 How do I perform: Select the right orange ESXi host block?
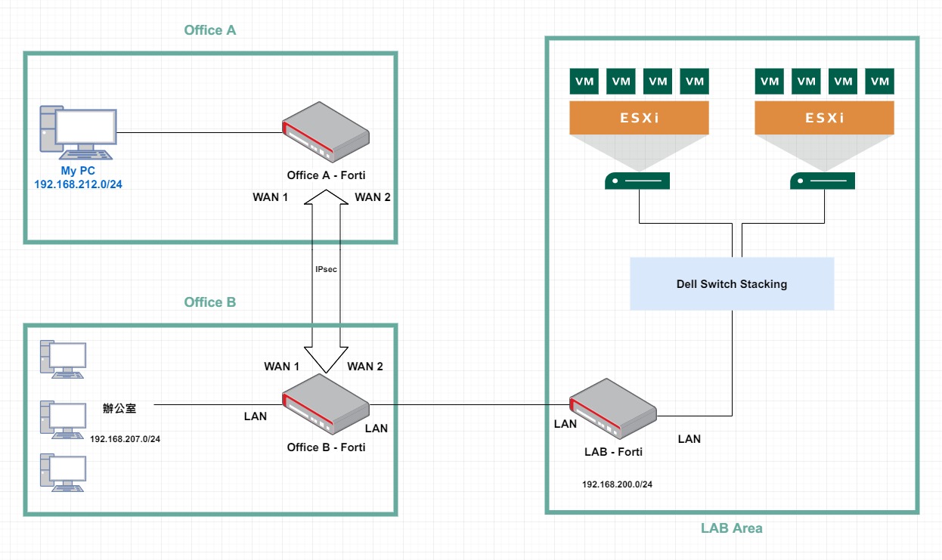coord(825,118)
